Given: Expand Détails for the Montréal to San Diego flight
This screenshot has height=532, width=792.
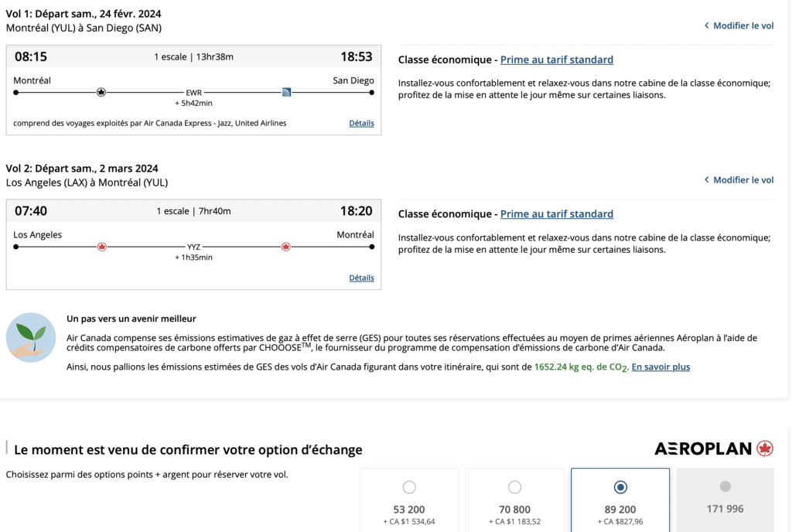Looking at the screenshot, I should [361, 123].
